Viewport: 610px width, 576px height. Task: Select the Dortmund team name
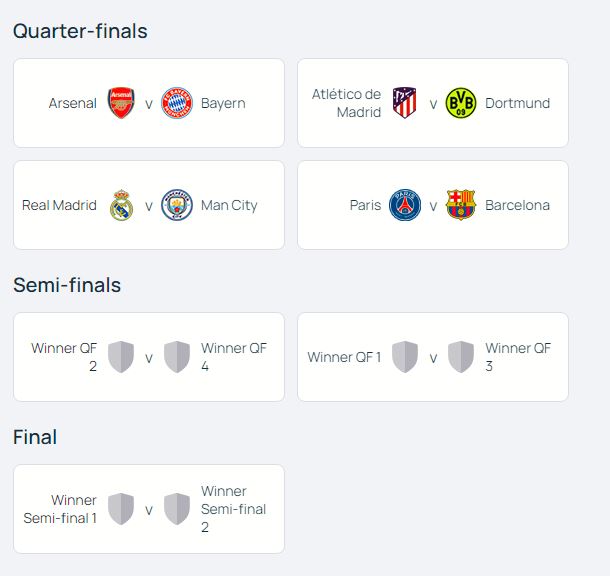click(x=517, y=103)
